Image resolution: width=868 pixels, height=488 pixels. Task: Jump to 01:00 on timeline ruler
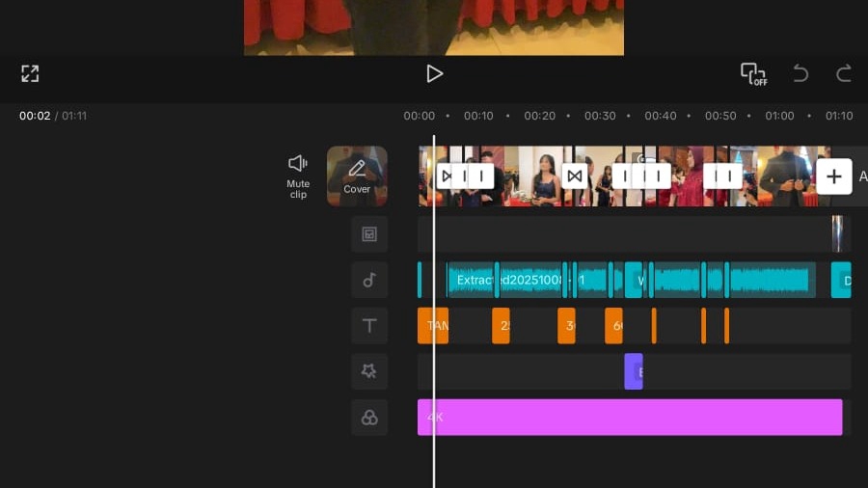point(779,116)
